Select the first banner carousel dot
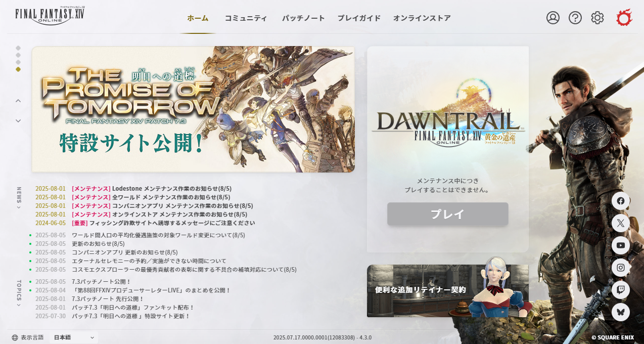This screenshot has height=344, width=644. click(x=18, y=48)
